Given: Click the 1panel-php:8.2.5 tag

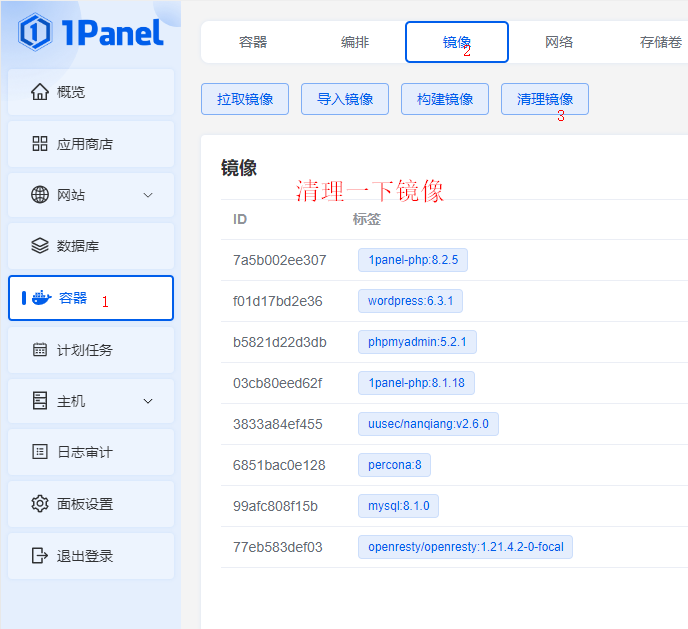Looking at the screenshot, I should [413, 260].
